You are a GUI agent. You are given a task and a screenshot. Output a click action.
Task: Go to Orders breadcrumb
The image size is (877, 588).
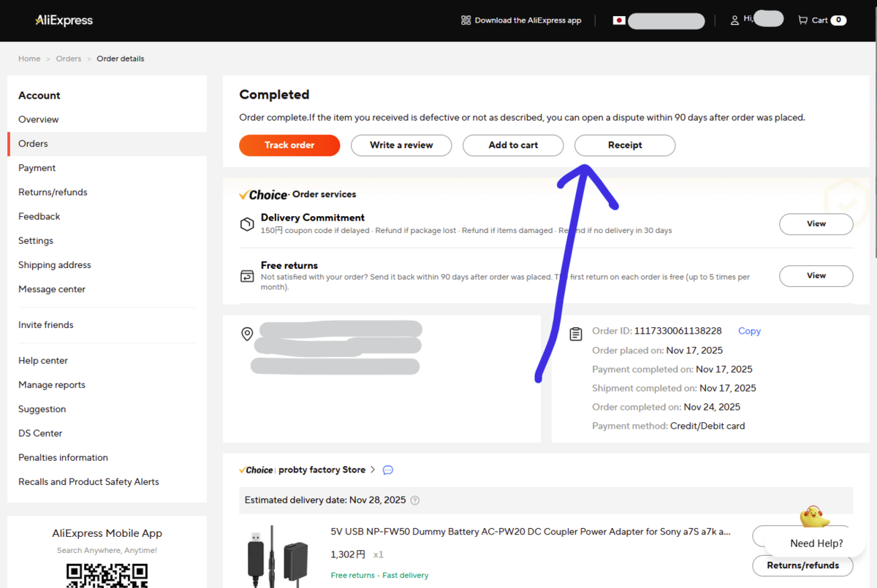pos(69,58)
